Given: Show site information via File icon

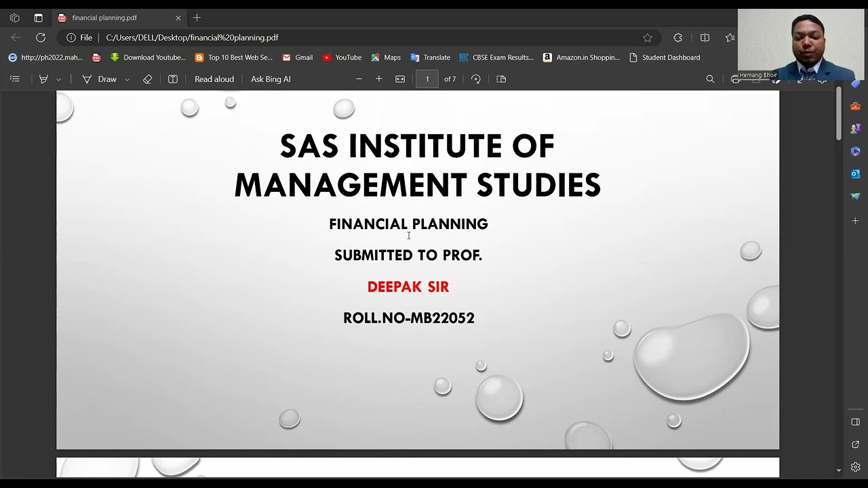Looking at the screenshot, I should click(79, 38).
